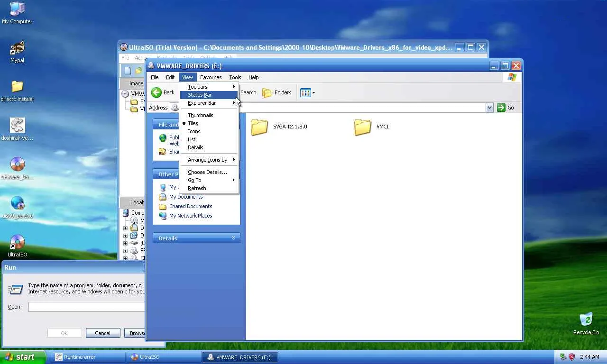607x364 pixels.
Task: Expand the Arrange Icons by submenu
Action: coord(209,160)
